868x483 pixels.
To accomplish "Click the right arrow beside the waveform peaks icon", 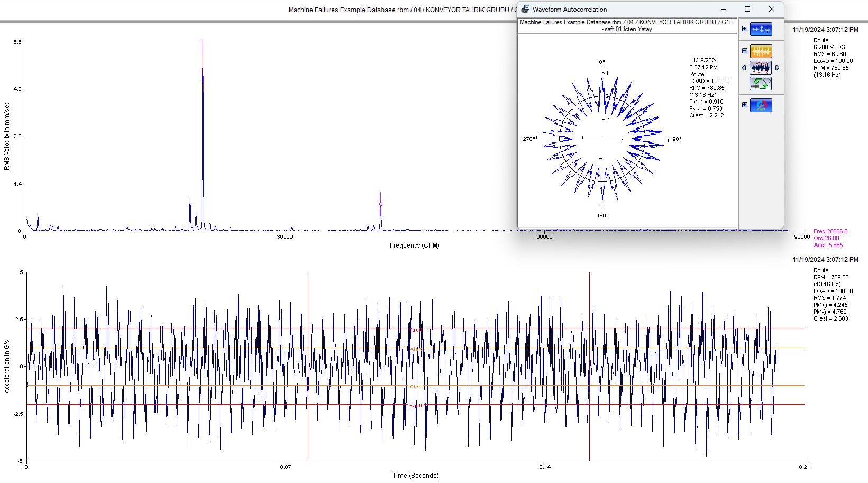I will pos(777,68).
